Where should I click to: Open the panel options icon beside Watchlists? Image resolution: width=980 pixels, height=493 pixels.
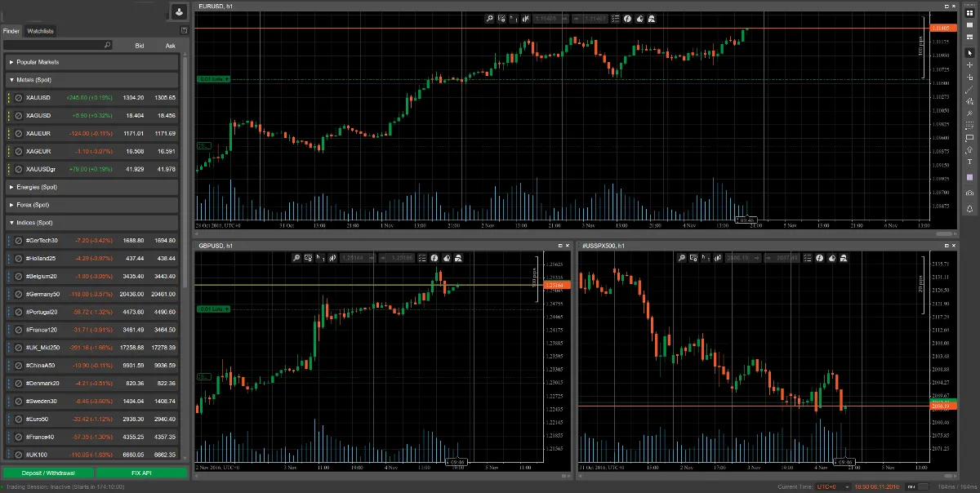184,30
